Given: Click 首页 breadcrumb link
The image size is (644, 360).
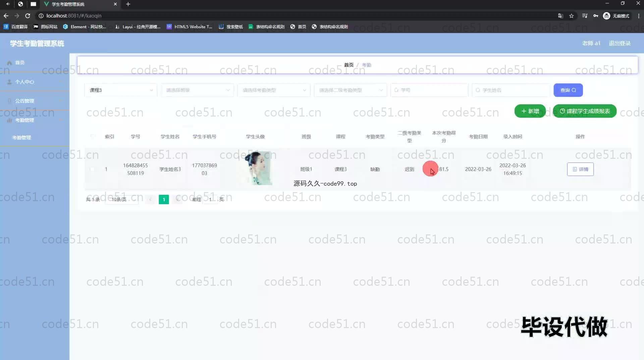Looking at the screenshot, I should pyautogui.click(x=349, y=65).
